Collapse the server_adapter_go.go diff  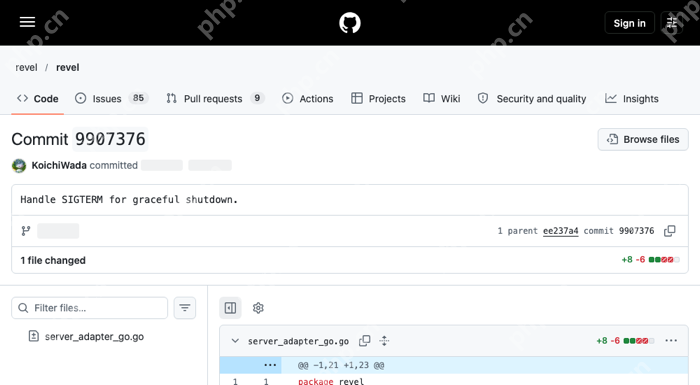tap(235, 341)
